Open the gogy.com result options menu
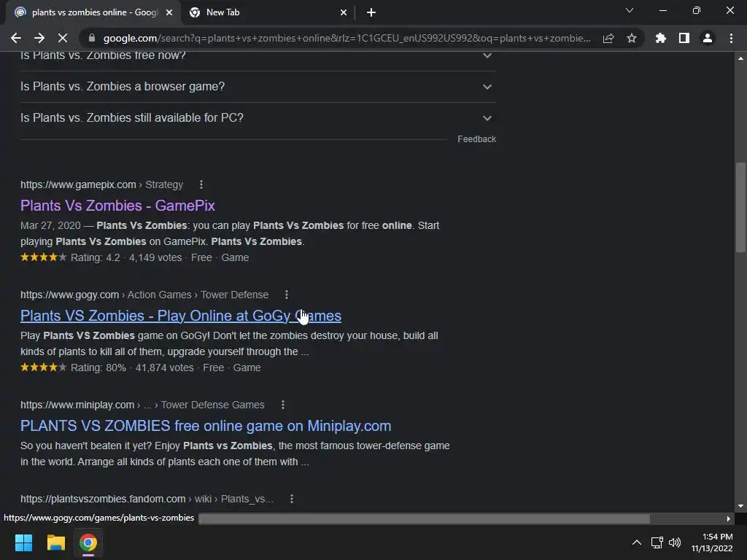 (286, 295)
